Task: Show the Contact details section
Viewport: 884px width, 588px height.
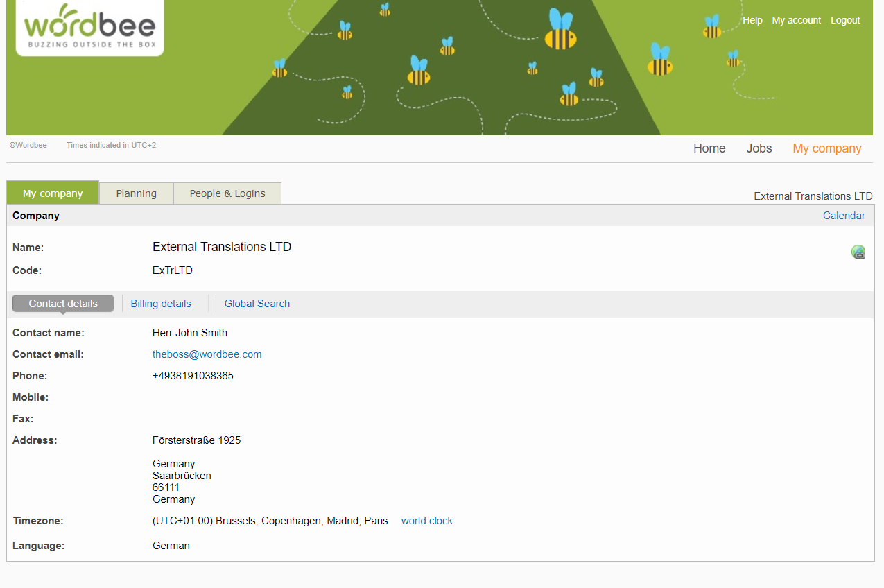Action: click(x=63, y=304)
